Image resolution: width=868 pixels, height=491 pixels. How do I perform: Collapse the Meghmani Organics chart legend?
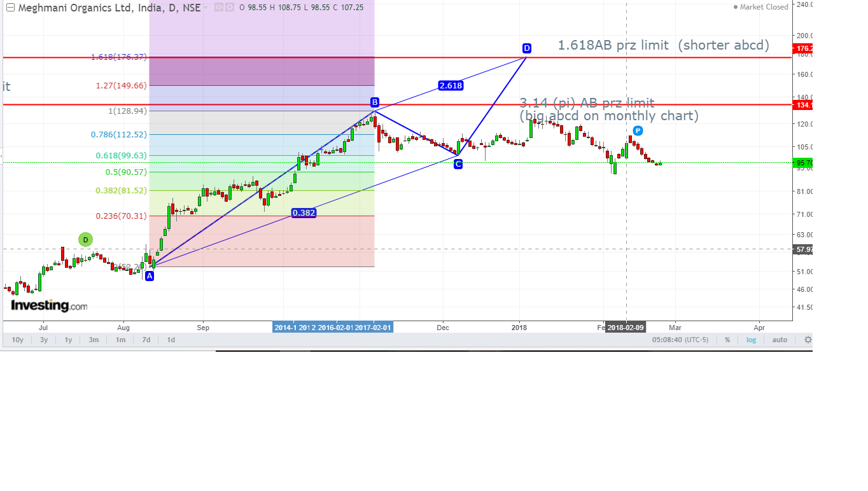[10, 8]
